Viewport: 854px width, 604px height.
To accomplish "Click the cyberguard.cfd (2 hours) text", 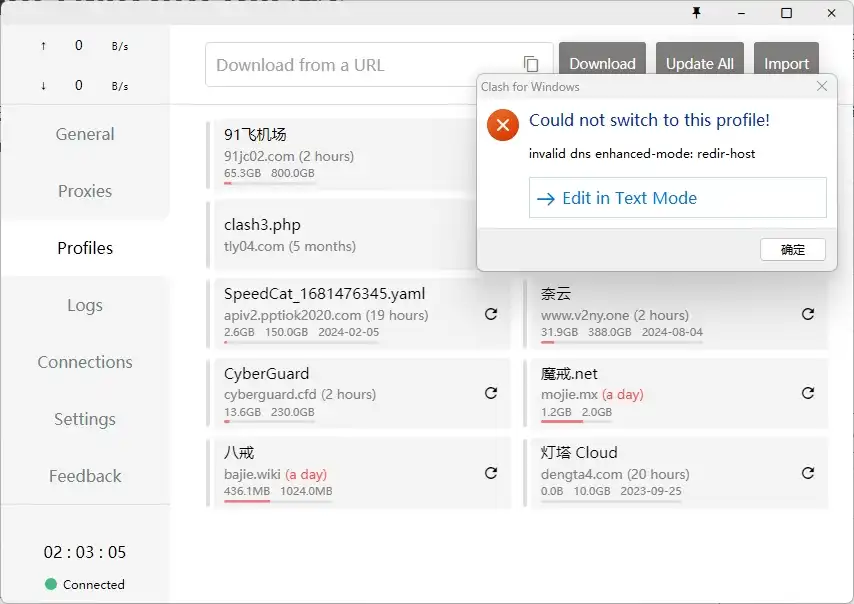I will click(x=300, y=394).
